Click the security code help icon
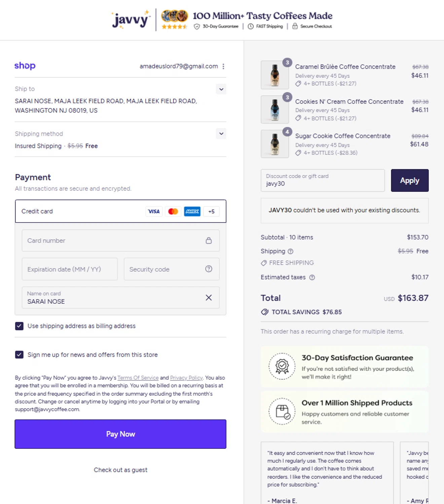Image resolution: width=444 pixels, height=504 pixels. click(209, 269)
